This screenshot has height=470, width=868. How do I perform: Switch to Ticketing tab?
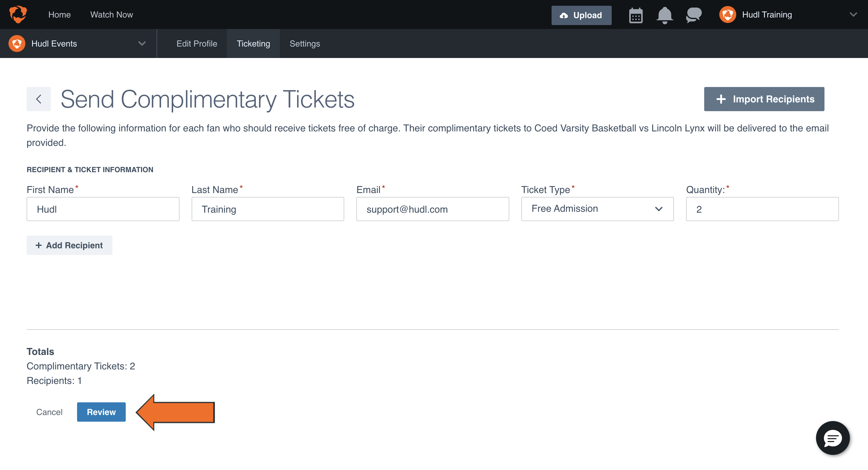coord(253,43)
